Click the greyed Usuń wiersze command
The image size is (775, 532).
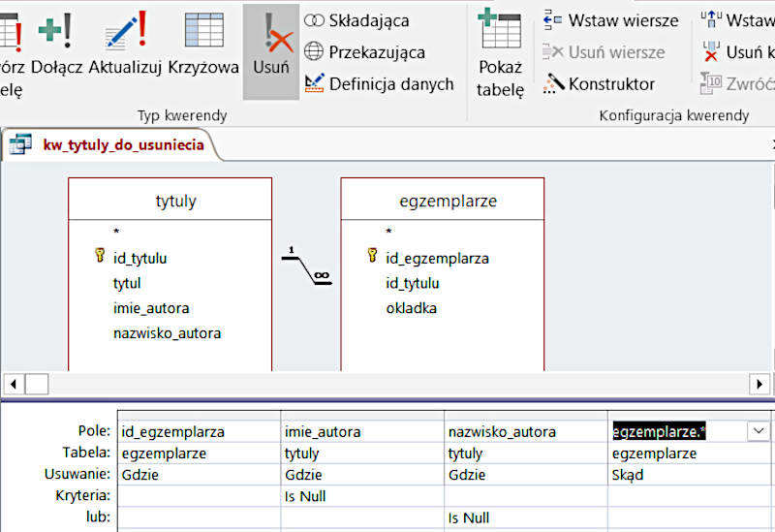click(604, 52)
